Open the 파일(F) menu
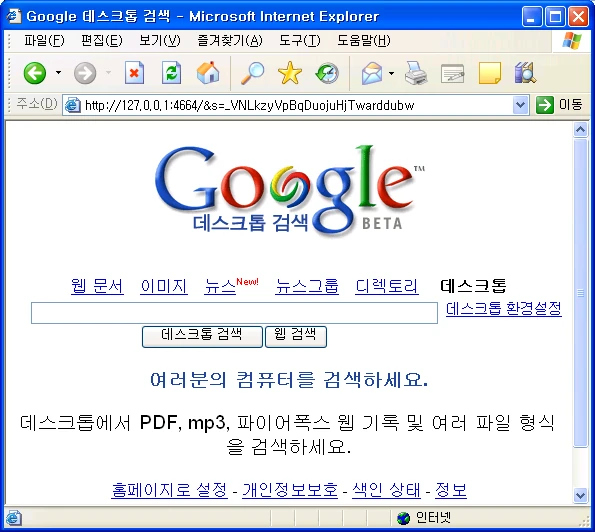 [44, 40]
